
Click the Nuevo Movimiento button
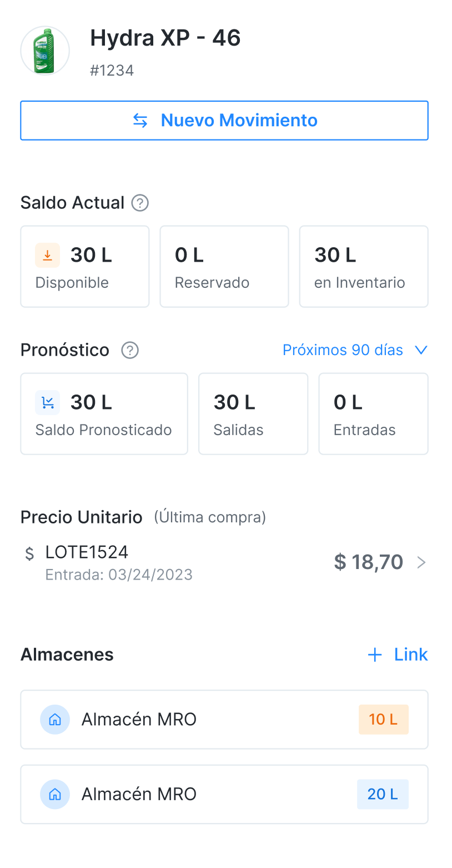coord(224,120)
